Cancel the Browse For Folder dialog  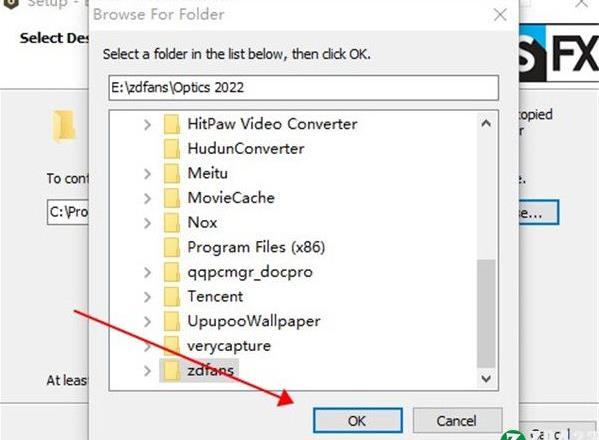tap(457, 421)
